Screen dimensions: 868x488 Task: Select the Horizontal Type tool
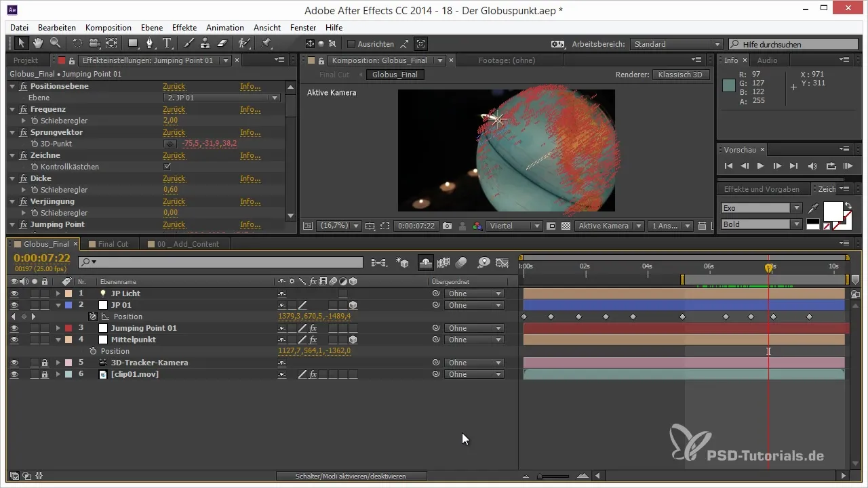pos(166,43)
